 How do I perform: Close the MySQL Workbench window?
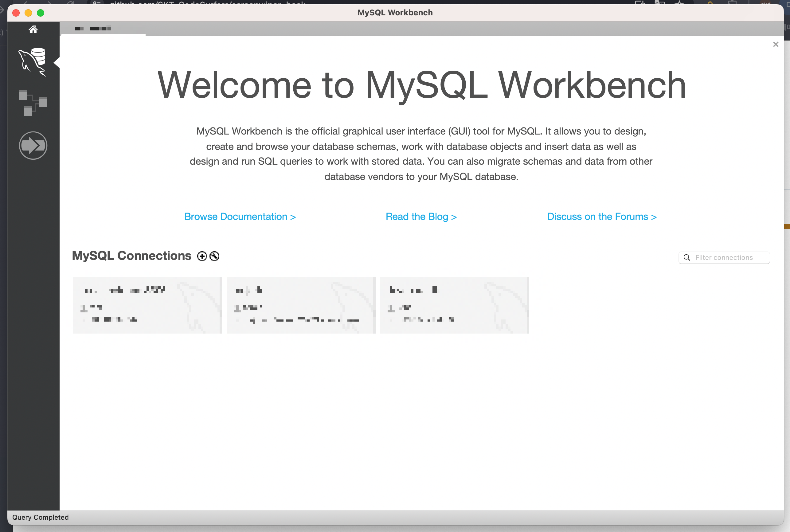pos(16,13)
